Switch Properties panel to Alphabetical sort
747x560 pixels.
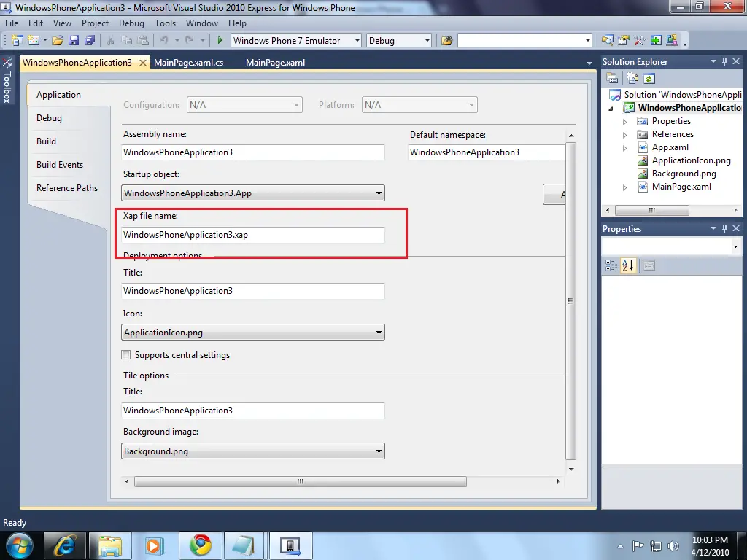628,265
